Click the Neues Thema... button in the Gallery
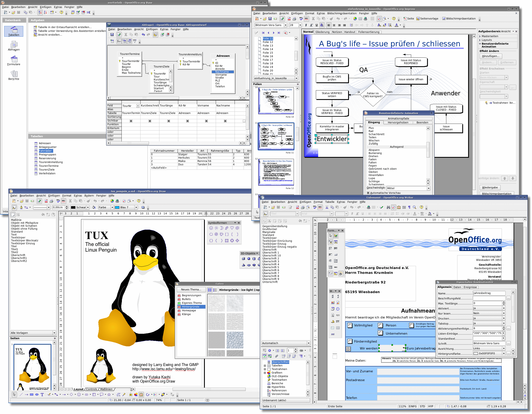This screenshot has height=414, width=532. (x=191, y=290)
